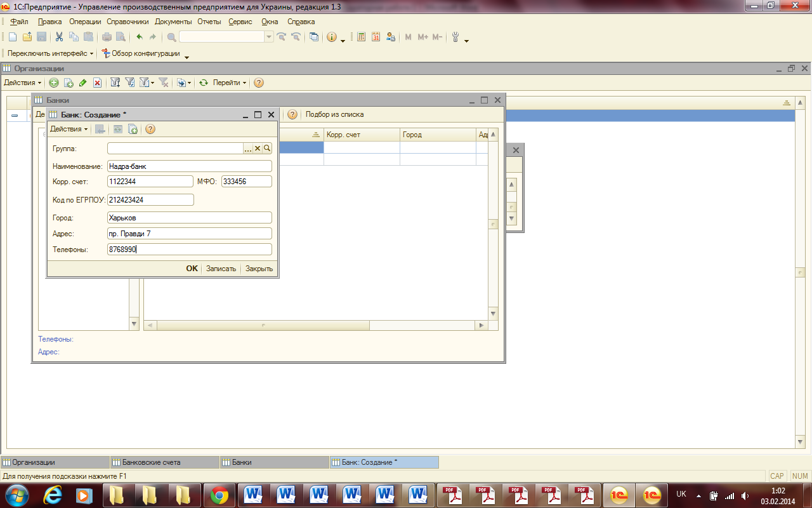Open help in the Банк: Создание toolbar
Viewport: 812px width, 508px height.
point(150,129)
